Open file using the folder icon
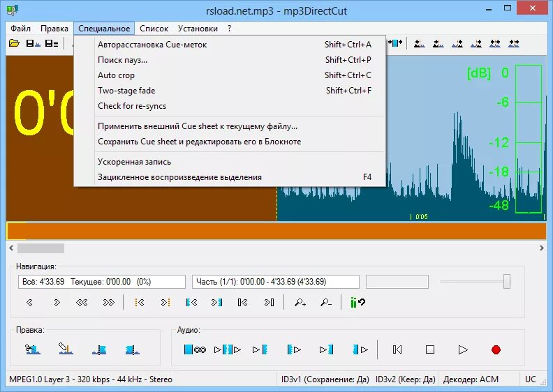The width and height of the screenshot is (553, 392). (14, 43)
